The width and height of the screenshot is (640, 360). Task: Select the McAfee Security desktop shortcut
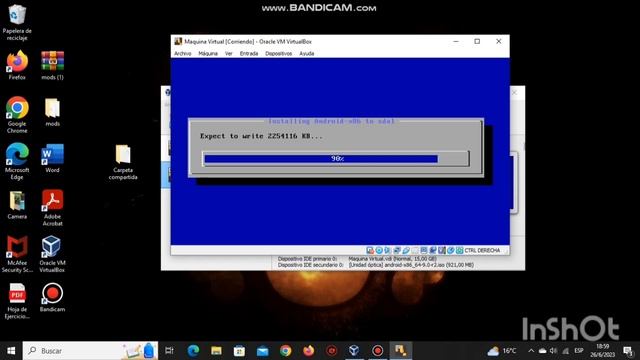click(17, 254)
